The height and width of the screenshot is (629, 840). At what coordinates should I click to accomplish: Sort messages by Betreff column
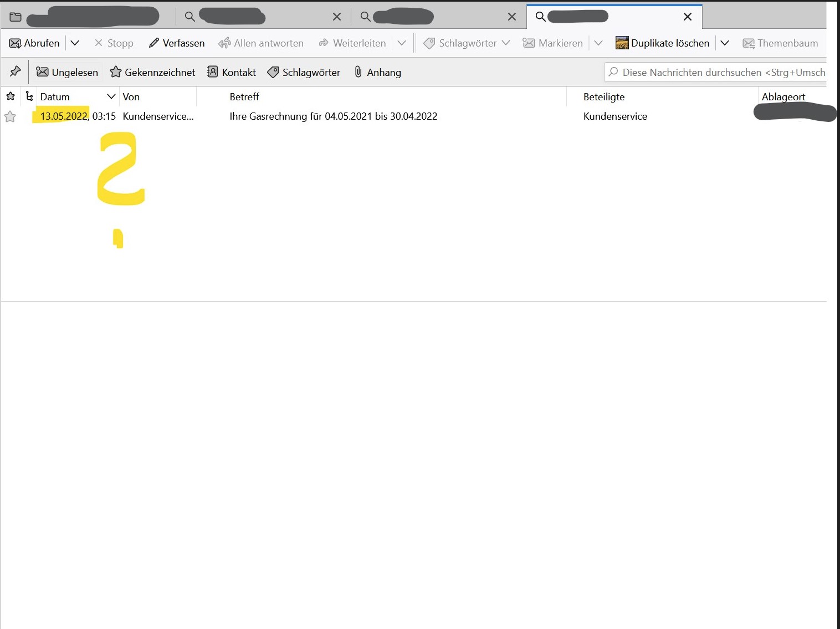coord(382,96)
